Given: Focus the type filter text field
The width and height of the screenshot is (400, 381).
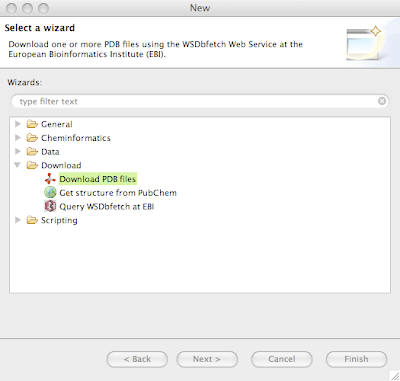Looking at the screenshot, I should pos(197,101).
